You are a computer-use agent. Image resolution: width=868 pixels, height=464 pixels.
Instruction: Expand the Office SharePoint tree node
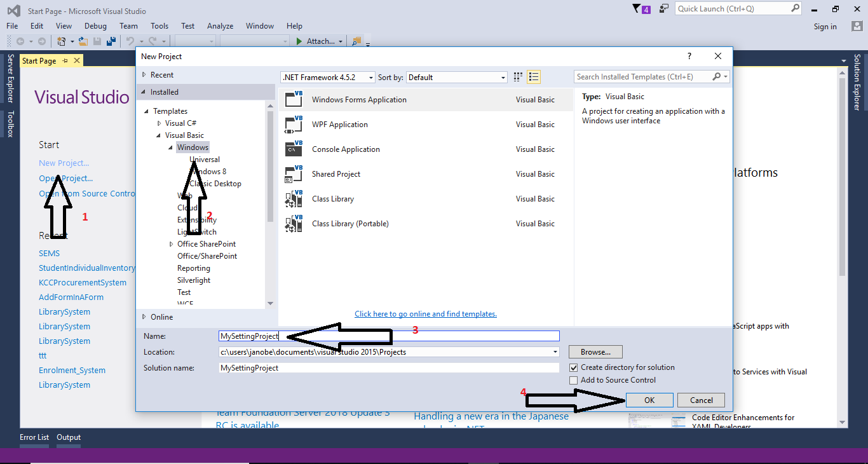click(x=172, y=244)
